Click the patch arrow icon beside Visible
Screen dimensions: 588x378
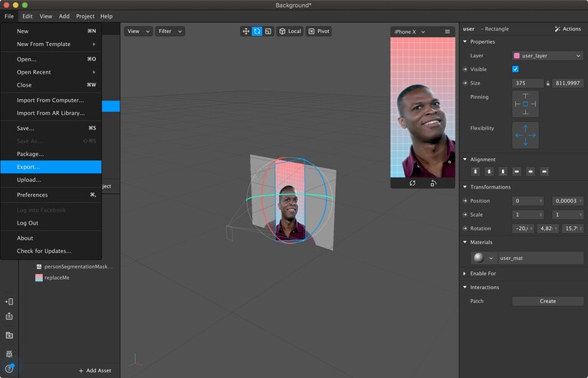465,69
